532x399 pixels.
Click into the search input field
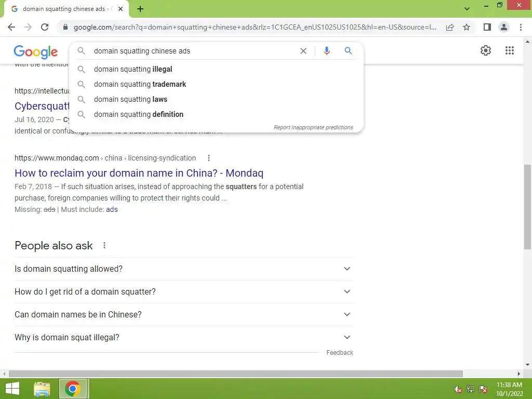[x=193, y=51]
